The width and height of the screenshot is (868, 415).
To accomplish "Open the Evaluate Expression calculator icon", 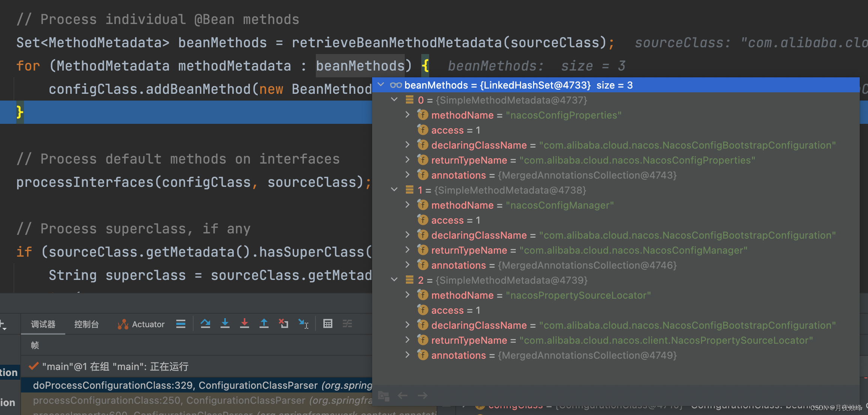I will tap(327, 323).
